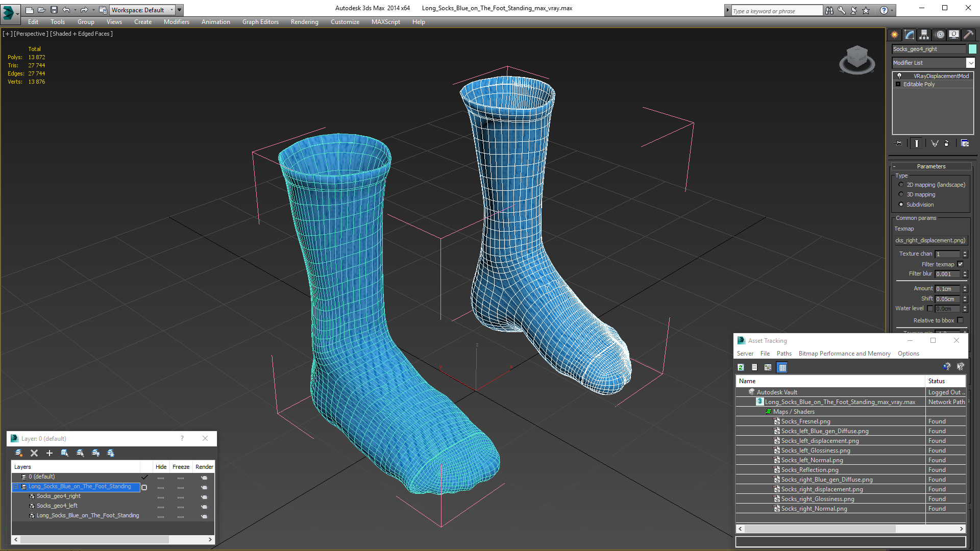Click Refresh icon in Asset Tracking toolbar
980x551 pixels.
(741, 367)
